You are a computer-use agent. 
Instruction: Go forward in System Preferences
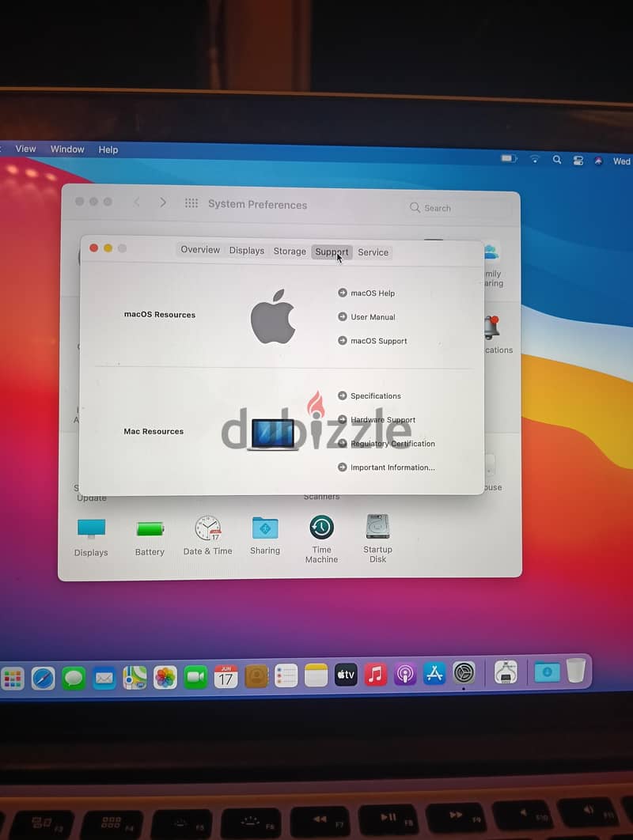163,202
